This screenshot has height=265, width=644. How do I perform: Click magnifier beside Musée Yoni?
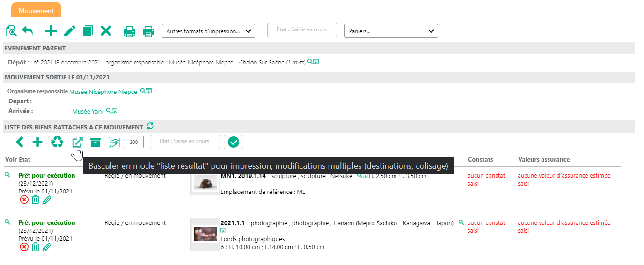[109, 111]
